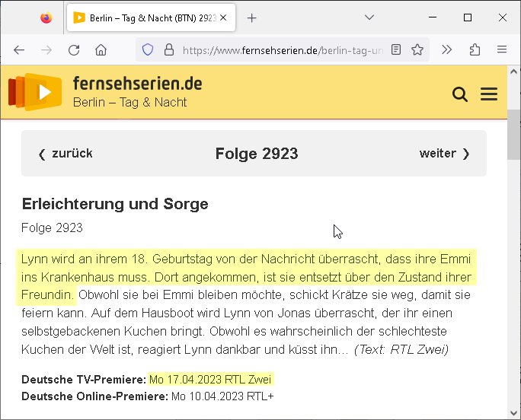The width and height of the screenshot is (521, 420).
Task: Click the Erleichterung und Sorge episode title
Action: (115, 204)
